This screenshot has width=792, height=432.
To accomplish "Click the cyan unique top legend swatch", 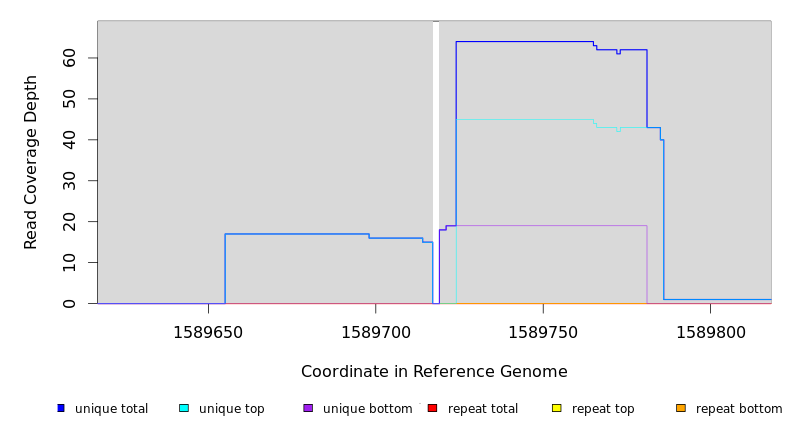I will pyautogui.click(x=184, y=408).
